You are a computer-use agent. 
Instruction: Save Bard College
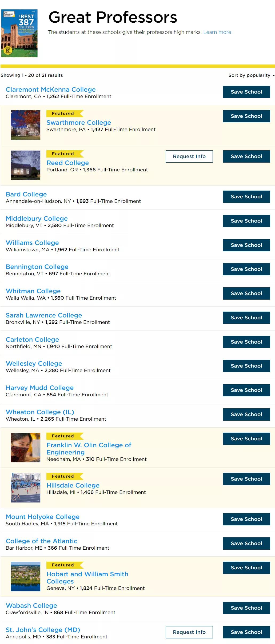[x=246, y=197]
